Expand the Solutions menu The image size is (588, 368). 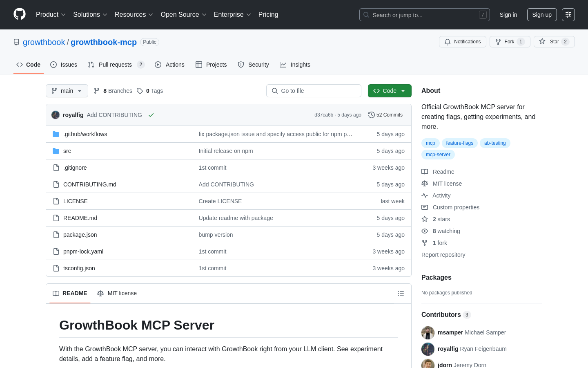[90, 15]
